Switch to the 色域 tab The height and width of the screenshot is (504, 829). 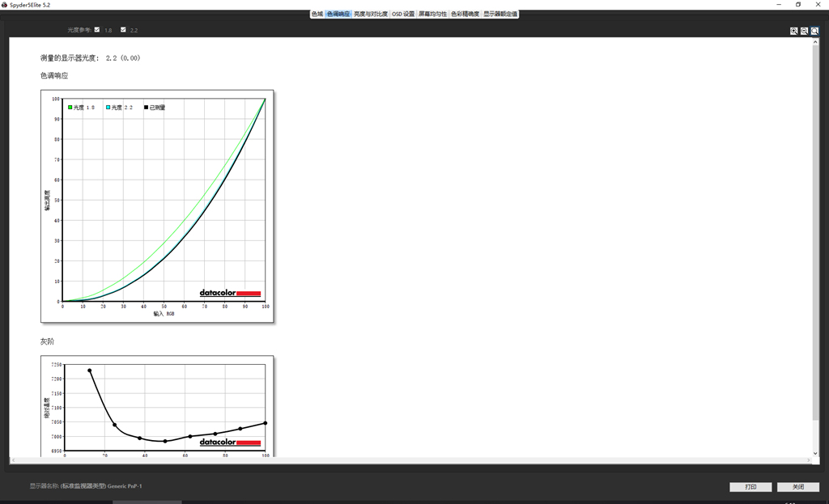(317, 14)
